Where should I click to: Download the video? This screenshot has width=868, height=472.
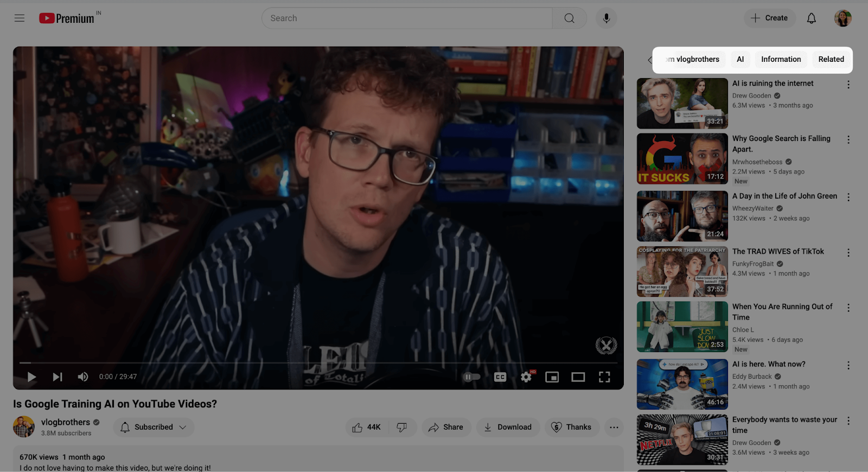(508, 428)
